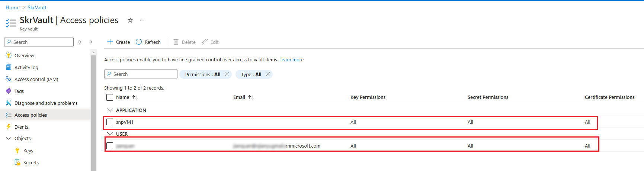Click the Access control (IAM) icon
Viewport: 644px width, 171px height.
[x=9, y=79]
